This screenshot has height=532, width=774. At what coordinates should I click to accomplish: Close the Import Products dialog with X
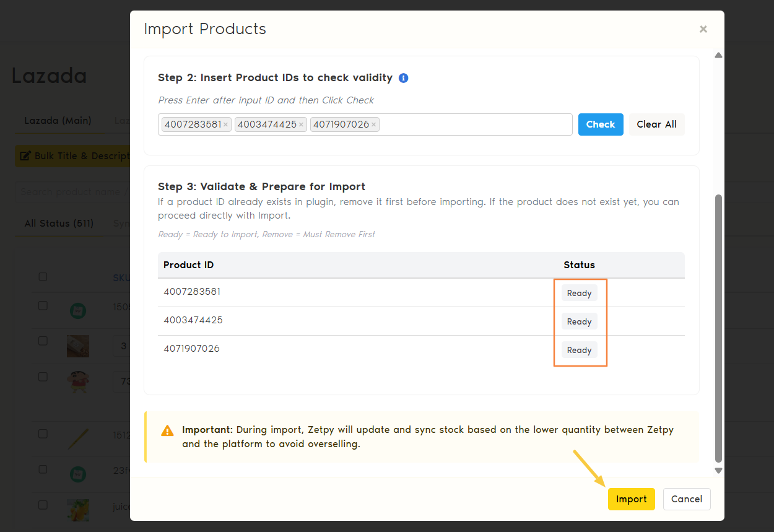(703, 29)
